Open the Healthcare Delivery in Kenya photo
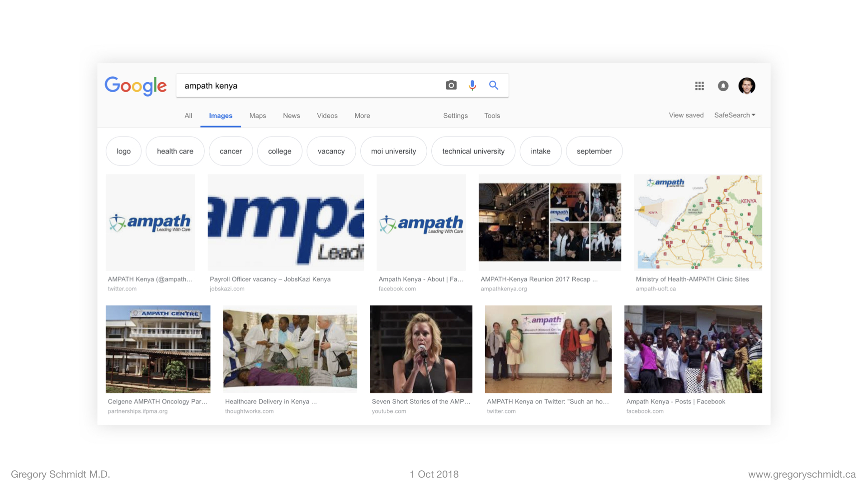The height and width of the screenshot is (488, 868). [x=290, y=349]
